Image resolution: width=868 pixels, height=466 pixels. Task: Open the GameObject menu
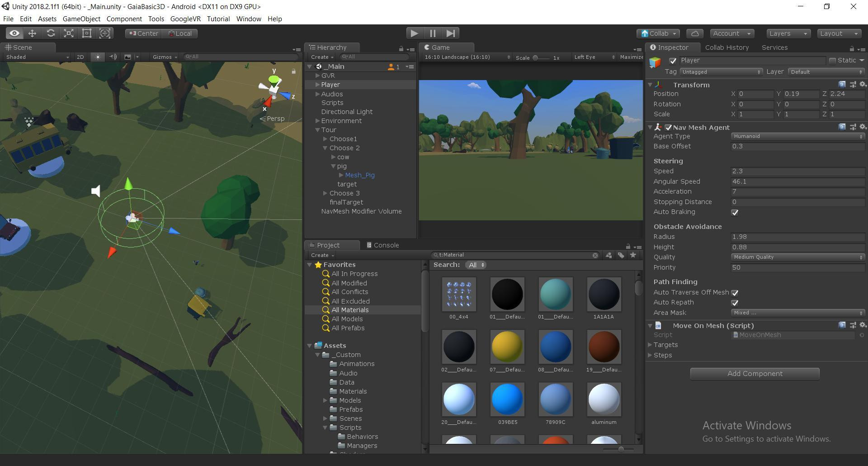(81, 19)
